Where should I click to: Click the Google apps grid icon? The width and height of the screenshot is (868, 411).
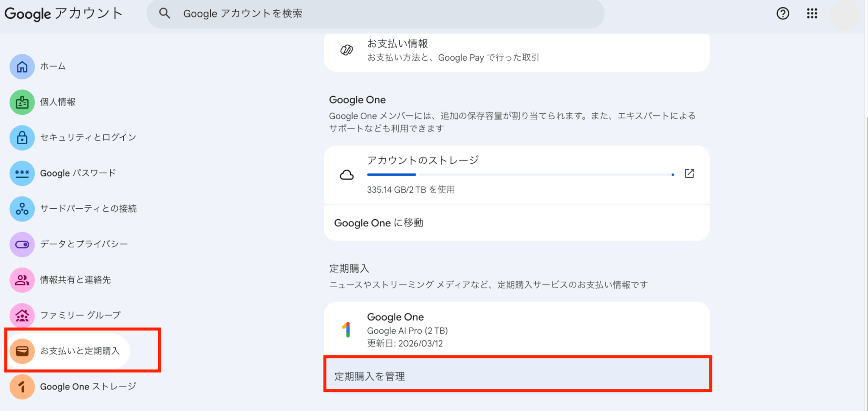coord(812,14)
